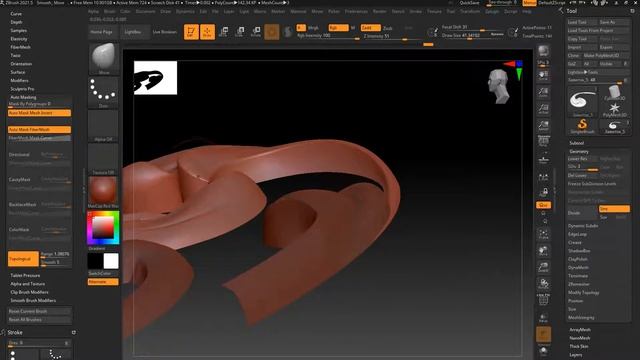Screen dimensions: 640x360
Task: Expand the Depth brush section
Action: [16, 22]
